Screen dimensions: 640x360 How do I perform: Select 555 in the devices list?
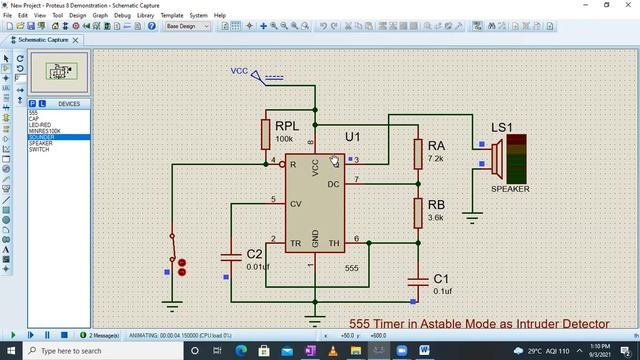click(x=33, y=113)
